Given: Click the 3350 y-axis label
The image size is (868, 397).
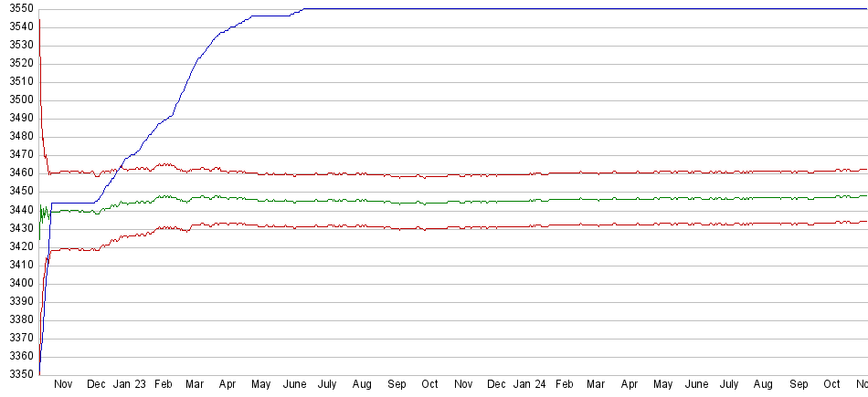Looking at the screenshot, I should coord(16,374).
